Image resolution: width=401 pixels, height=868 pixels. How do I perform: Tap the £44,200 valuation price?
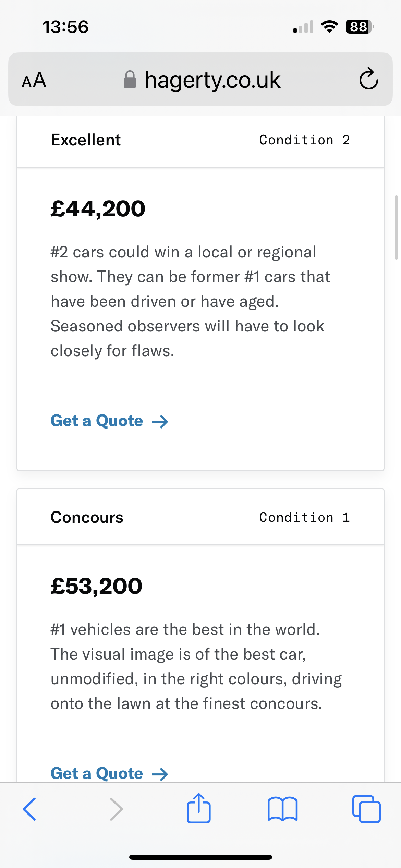click(98, 208)
